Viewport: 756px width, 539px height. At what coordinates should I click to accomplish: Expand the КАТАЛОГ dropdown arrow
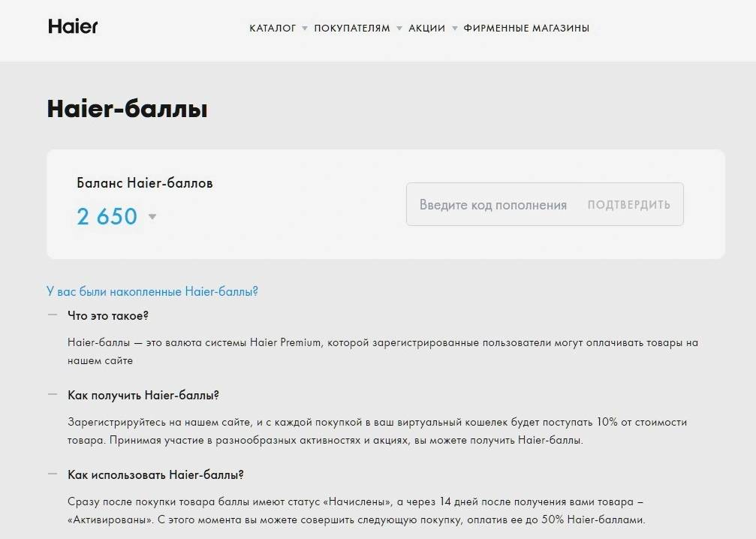(305, 29)
